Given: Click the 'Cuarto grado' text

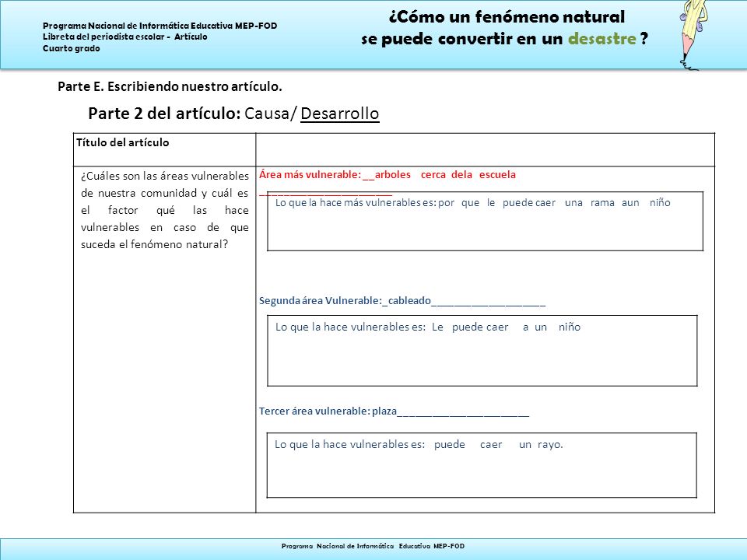Looking at the screenshot, I should pyautogui.click(x=72, y=48).
